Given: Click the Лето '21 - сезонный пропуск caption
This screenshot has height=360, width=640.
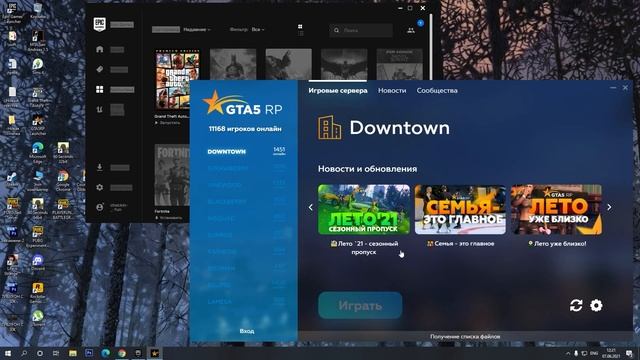Looking at the screenshot, I should click(364, 248).
